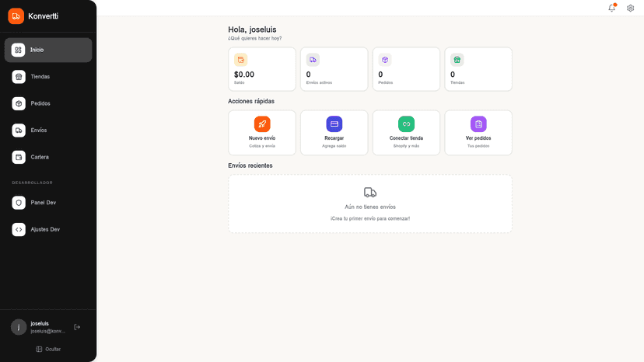
Task: Open the settings gear icon
Action: pos(631,8)
